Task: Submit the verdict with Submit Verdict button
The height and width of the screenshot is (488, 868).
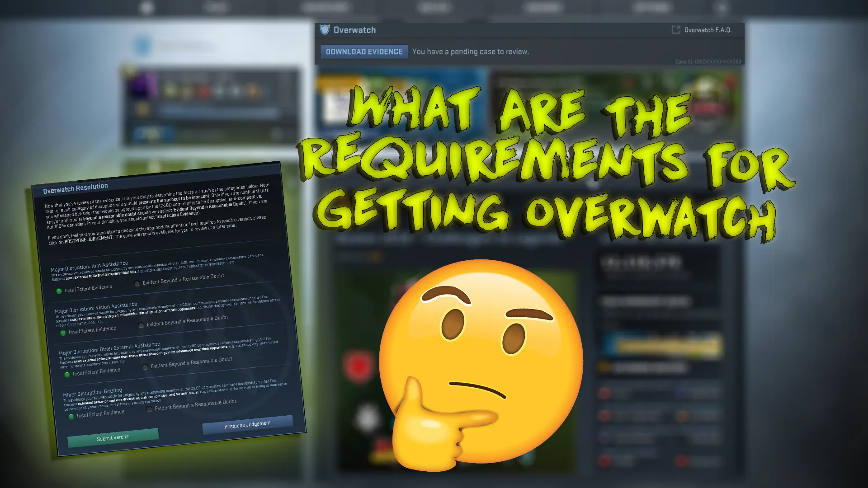Action: point(113,438)
